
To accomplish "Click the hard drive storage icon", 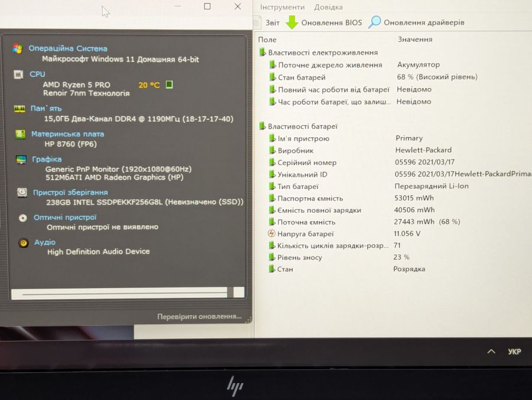I will click(22, 193).
